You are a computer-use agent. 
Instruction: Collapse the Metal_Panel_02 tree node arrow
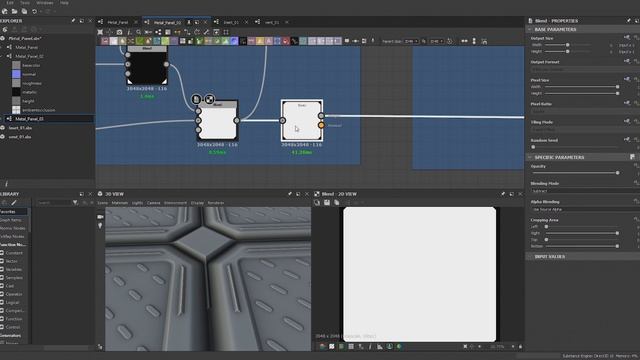pyautogui.click(x=2, y=56)
